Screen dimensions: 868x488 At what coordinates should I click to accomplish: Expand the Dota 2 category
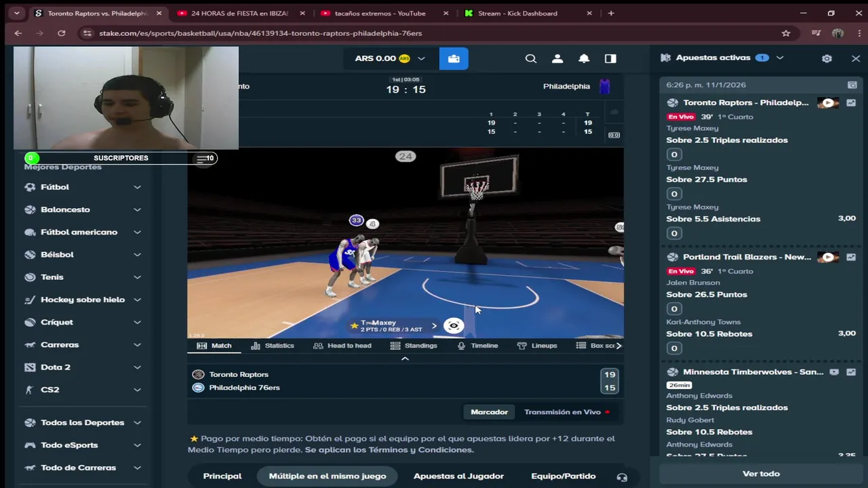137,367
